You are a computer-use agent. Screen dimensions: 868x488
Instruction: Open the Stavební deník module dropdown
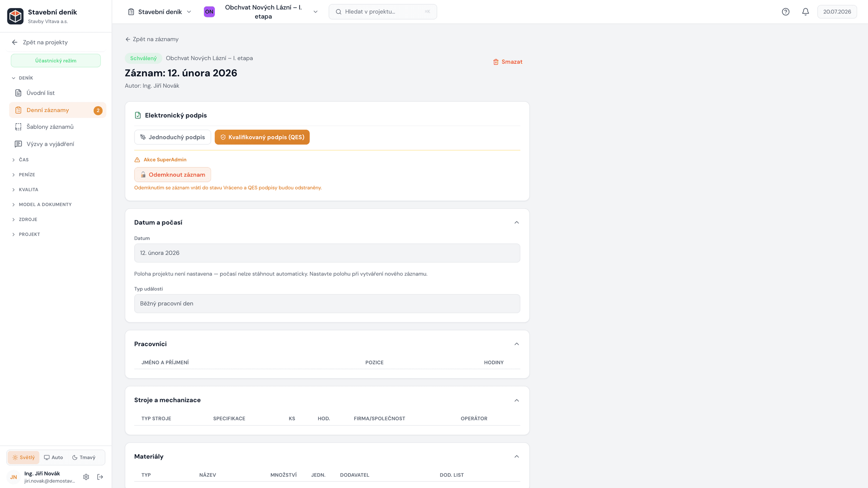[160, 12]
